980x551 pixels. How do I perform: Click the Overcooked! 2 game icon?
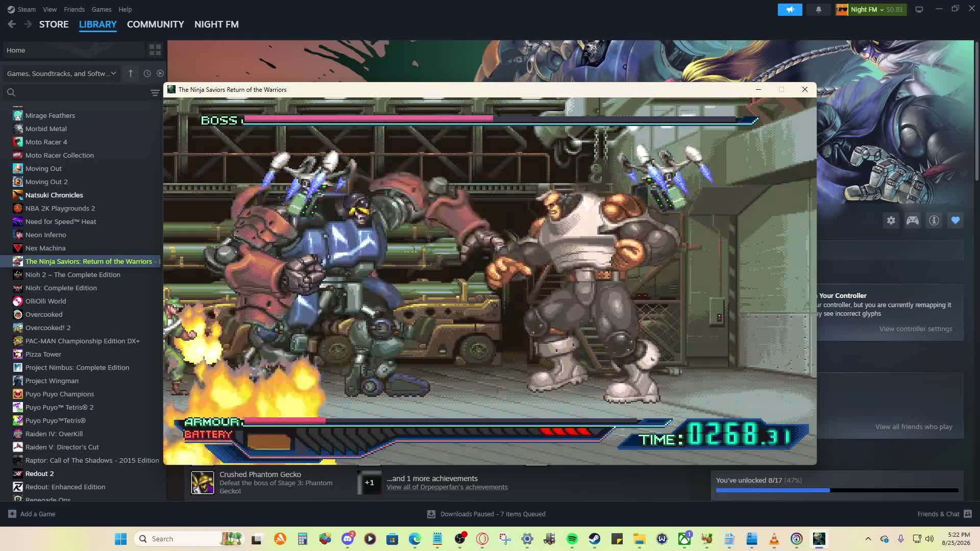coord(18,328)
